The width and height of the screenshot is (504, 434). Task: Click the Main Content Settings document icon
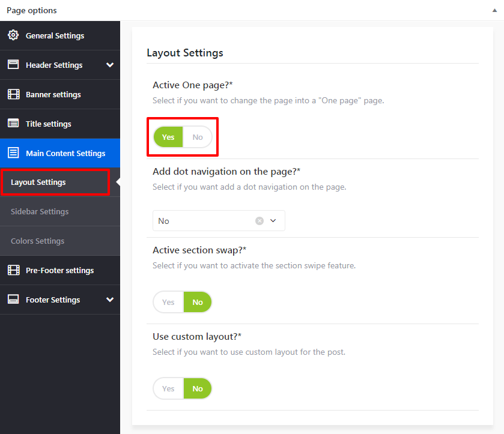[13, 153]
